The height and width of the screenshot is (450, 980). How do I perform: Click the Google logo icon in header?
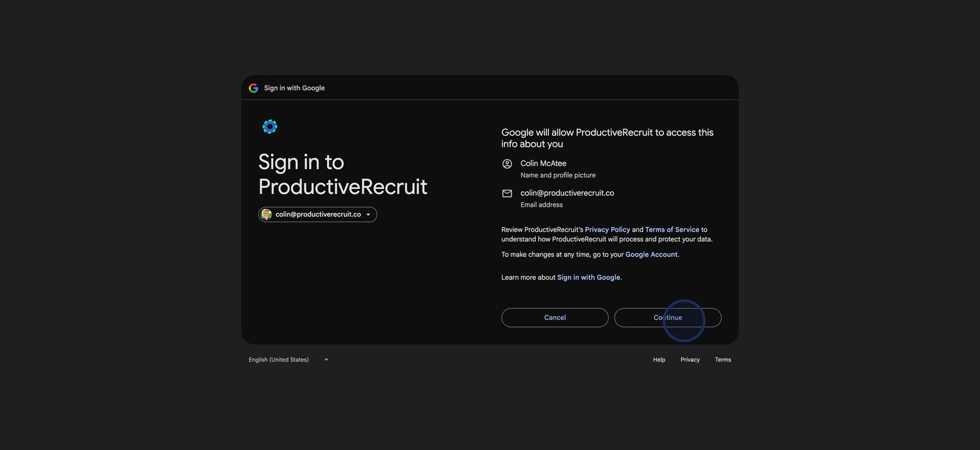point(254,88)
